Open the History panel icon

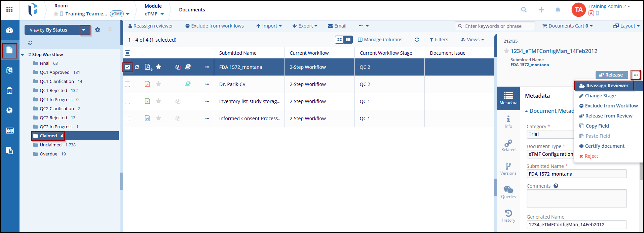[508, 215]
